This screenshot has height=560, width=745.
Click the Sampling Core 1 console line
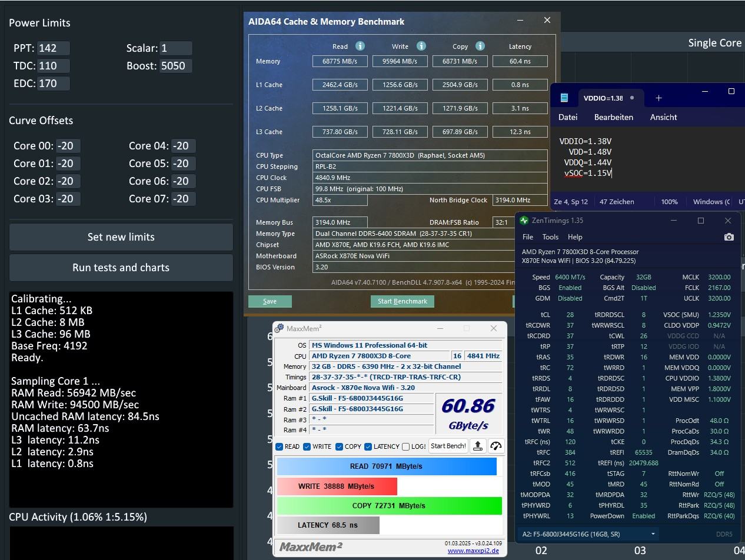[55, 381]
